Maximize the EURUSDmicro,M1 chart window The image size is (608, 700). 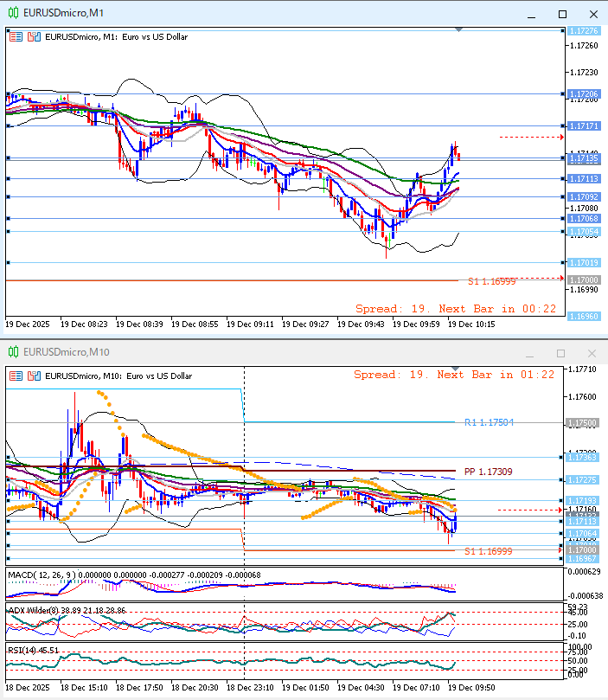point(562,14)
